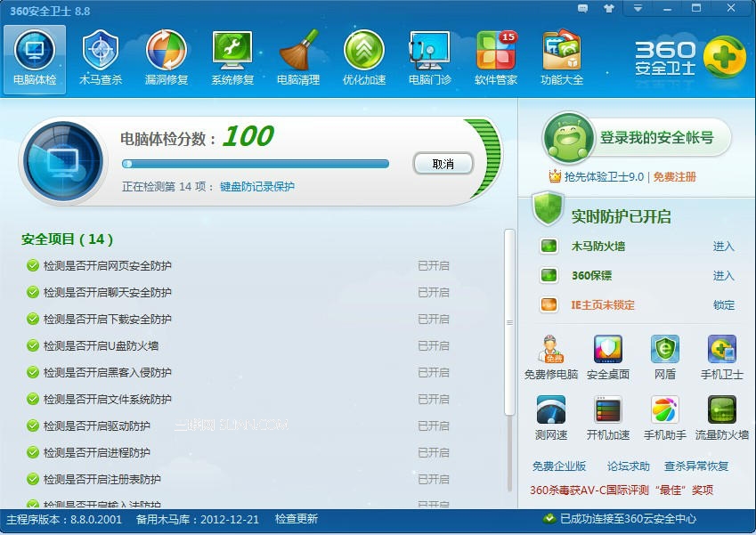
Task: Open the 安全桌面 secure desktop tool
Action: click(x=606, y=354)
